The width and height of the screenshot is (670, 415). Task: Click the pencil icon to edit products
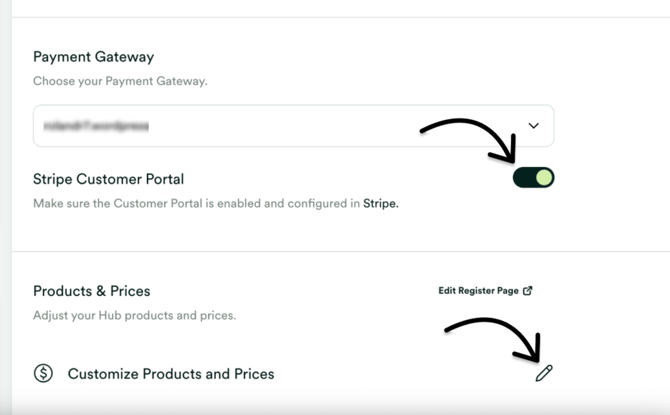pyautogui.click(x=544, y=373)
